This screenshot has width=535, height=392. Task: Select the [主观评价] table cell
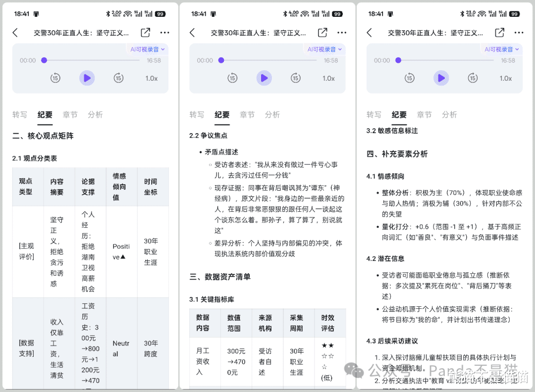(x=27, y=251)
